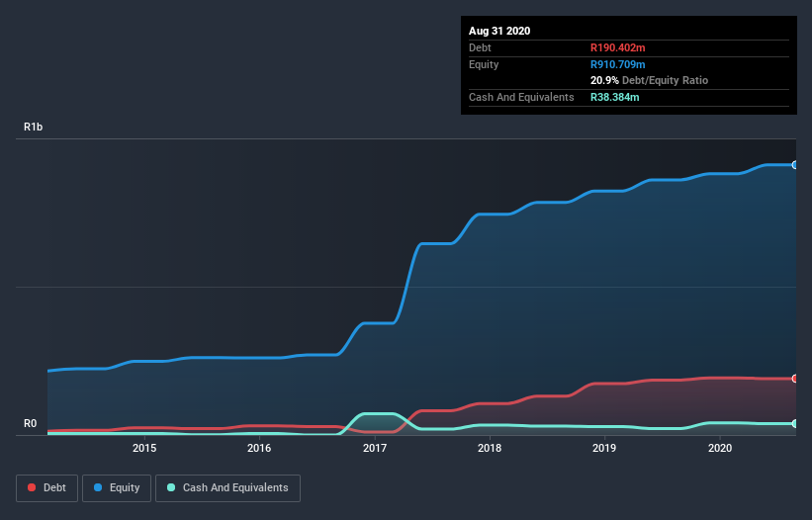The image size is (812, 520).
Task: Toggle Cash And Equivalents legend button
Action: tap(227, 488)
